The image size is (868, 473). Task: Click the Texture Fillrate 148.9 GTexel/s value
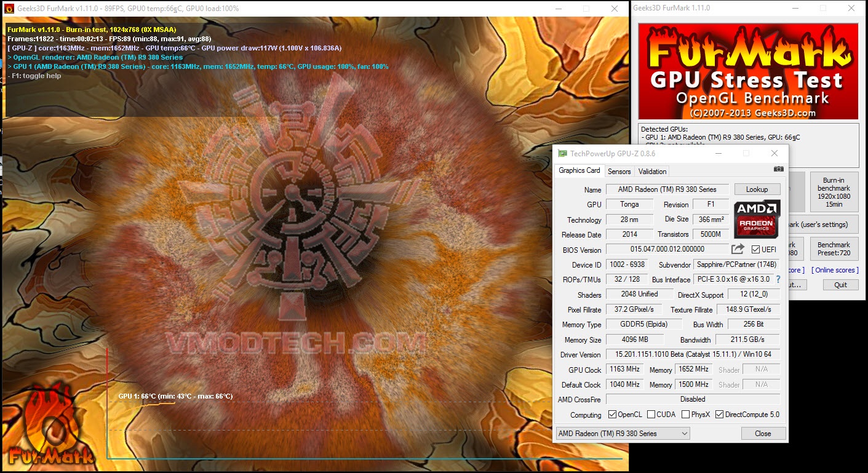click(x=748, y=309)
